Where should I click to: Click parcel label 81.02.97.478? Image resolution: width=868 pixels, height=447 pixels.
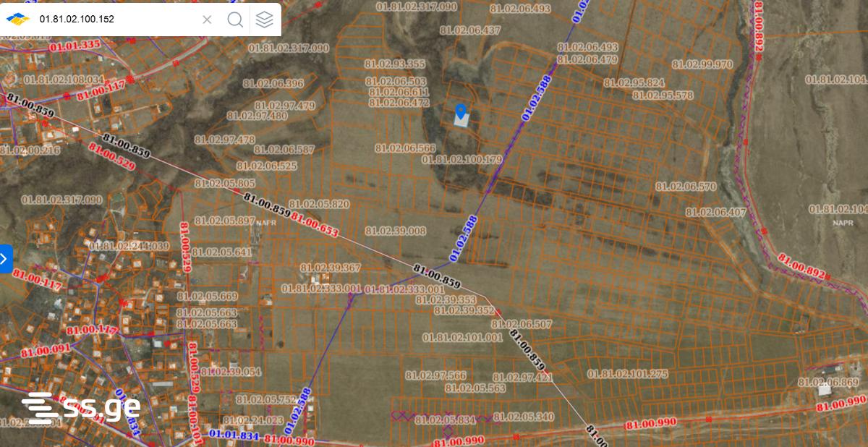coord(224,140)
